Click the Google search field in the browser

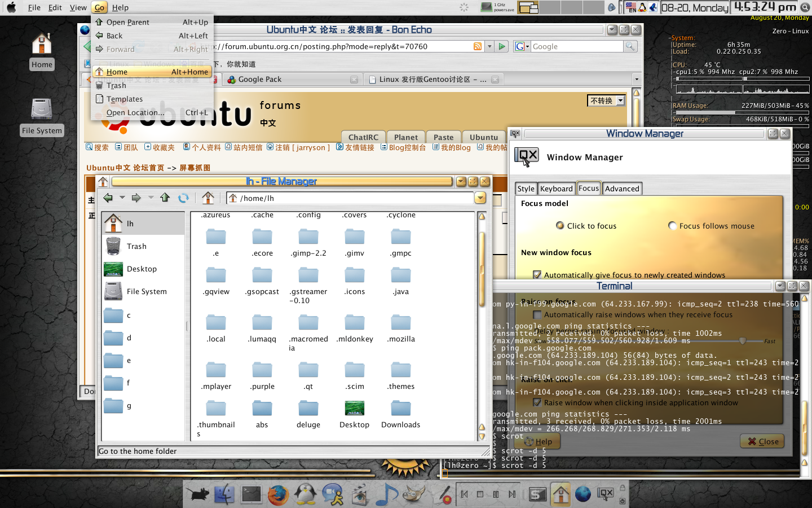[576, 46]
